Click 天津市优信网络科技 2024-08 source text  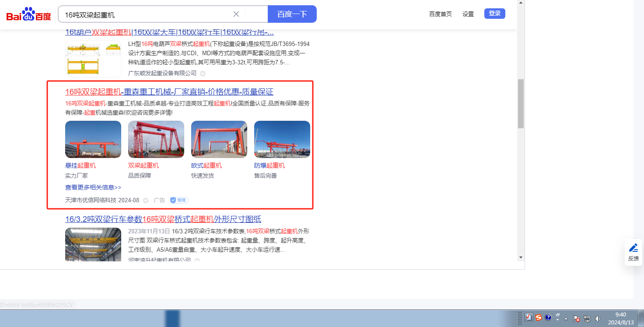coord(102,200)
